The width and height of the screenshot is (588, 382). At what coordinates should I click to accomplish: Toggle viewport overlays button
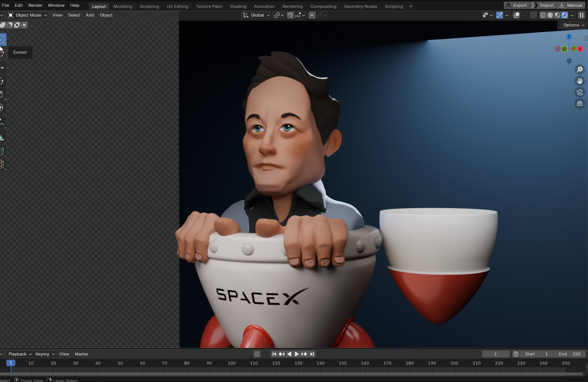pyautogui.click(x=517, y=15)
